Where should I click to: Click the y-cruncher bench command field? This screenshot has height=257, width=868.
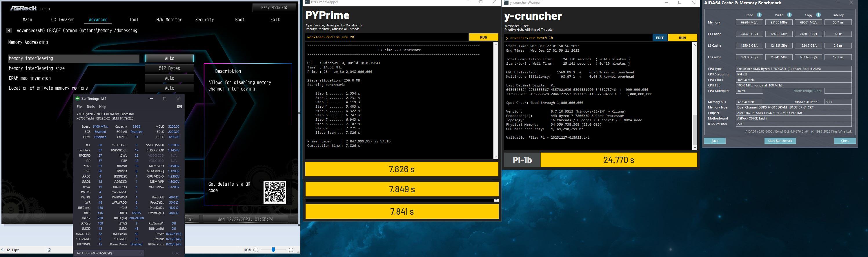click(578, 38)
